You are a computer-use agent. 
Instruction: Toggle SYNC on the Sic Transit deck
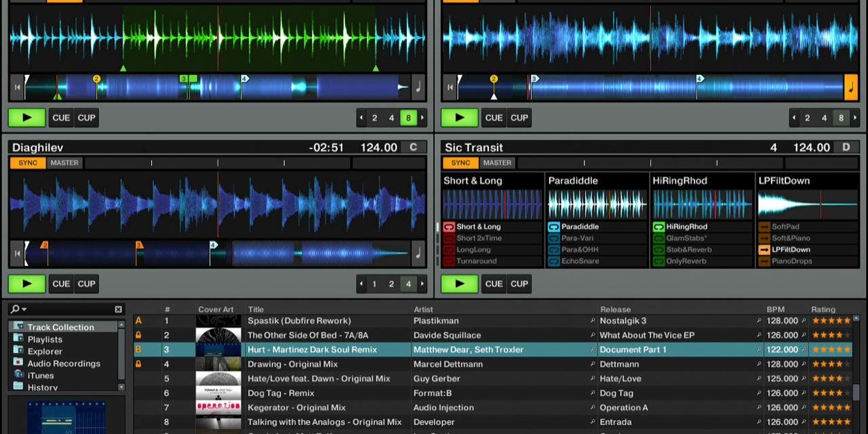coord(460,163)
